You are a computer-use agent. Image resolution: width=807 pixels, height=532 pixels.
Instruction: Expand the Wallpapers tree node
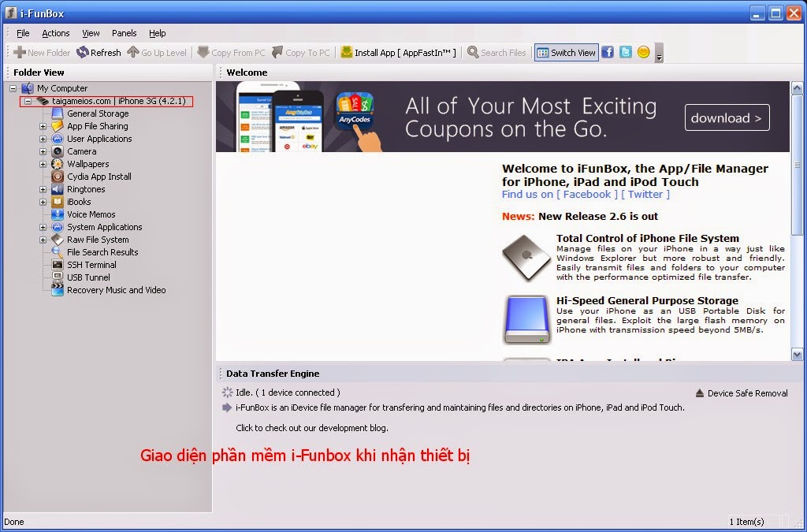click(43, 164)
